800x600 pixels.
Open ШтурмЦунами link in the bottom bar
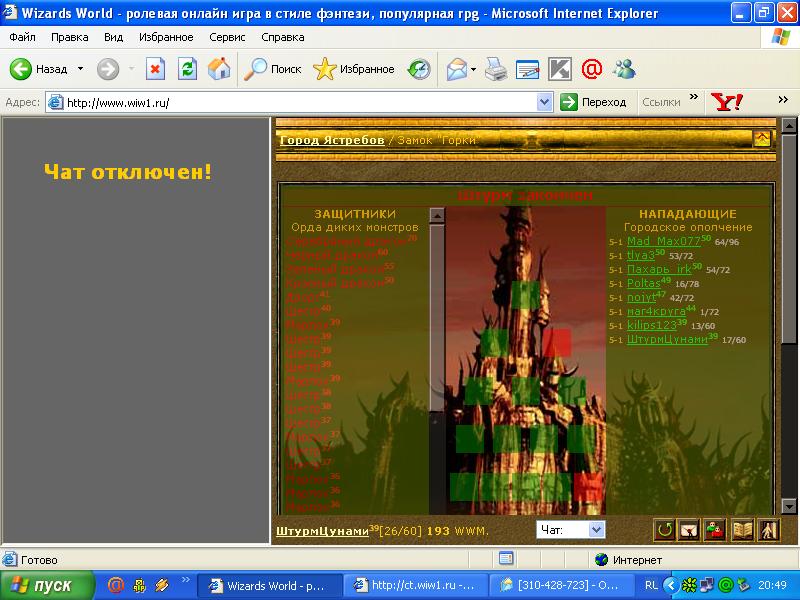click(322, 531)
